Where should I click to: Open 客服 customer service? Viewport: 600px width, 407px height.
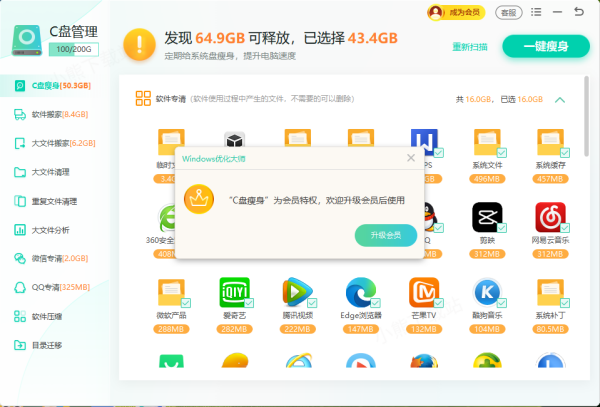click(509, 13)
